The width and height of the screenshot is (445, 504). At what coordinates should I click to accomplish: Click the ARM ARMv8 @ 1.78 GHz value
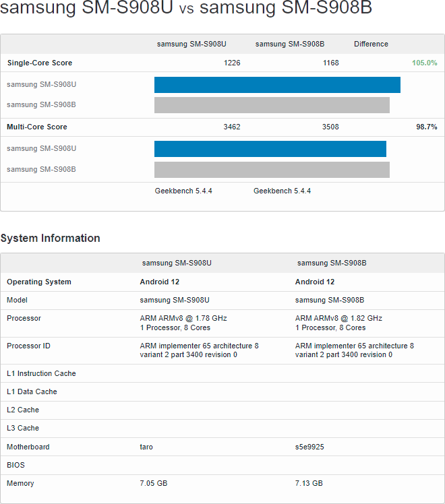(183, 318)
